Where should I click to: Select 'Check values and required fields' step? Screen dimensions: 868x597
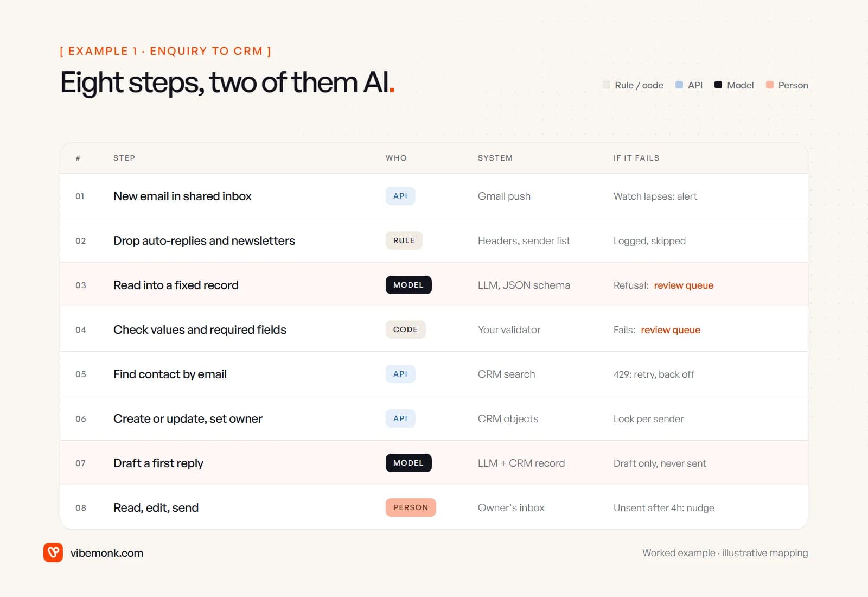[200, 329]
